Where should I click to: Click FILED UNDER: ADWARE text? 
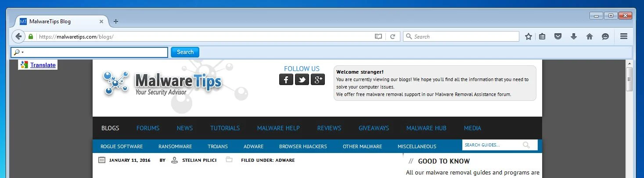[268, 160]
